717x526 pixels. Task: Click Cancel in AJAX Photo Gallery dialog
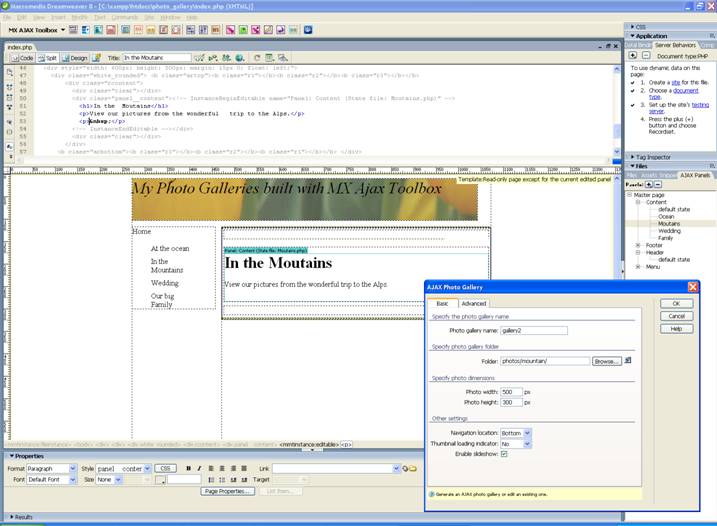coord(676,316)
